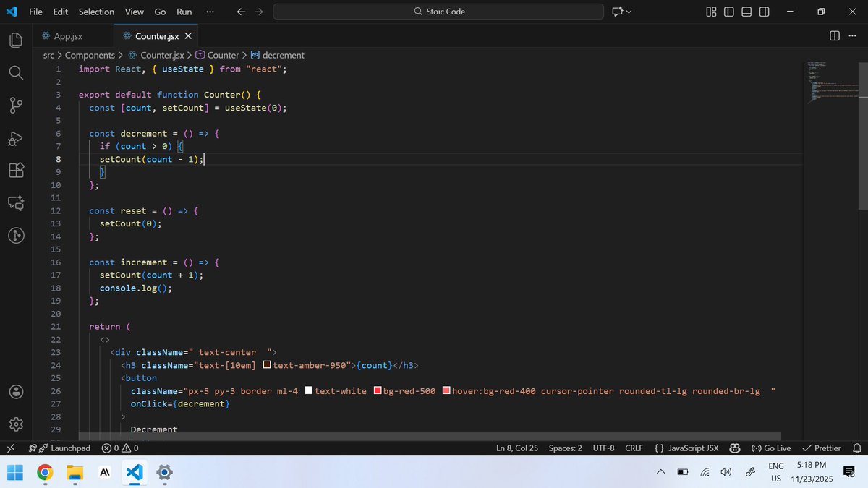Open the View menu
868x488 pixels.
134,12
